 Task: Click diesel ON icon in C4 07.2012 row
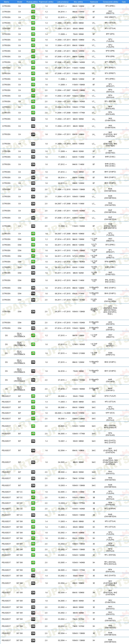(x=33, y=165)
